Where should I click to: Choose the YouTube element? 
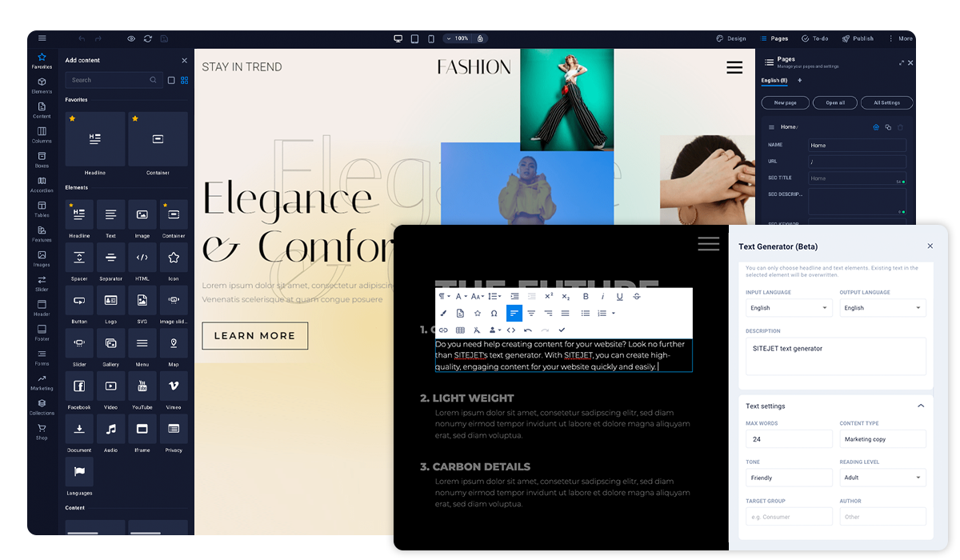coord(142,388)
